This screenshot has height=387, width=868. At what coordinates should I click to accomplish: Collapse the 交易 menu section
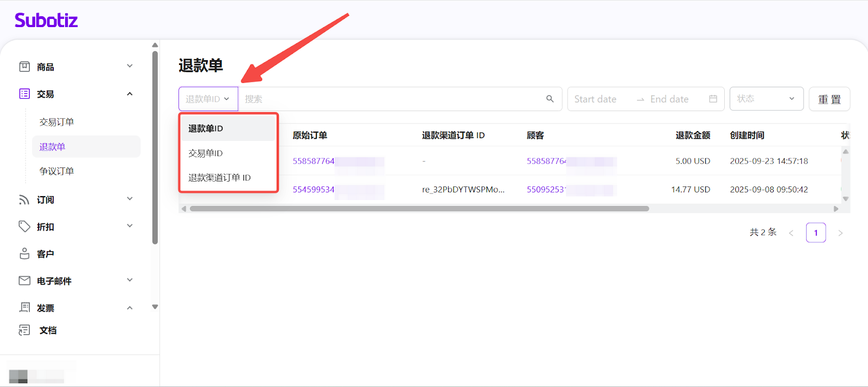click(130, 94)
